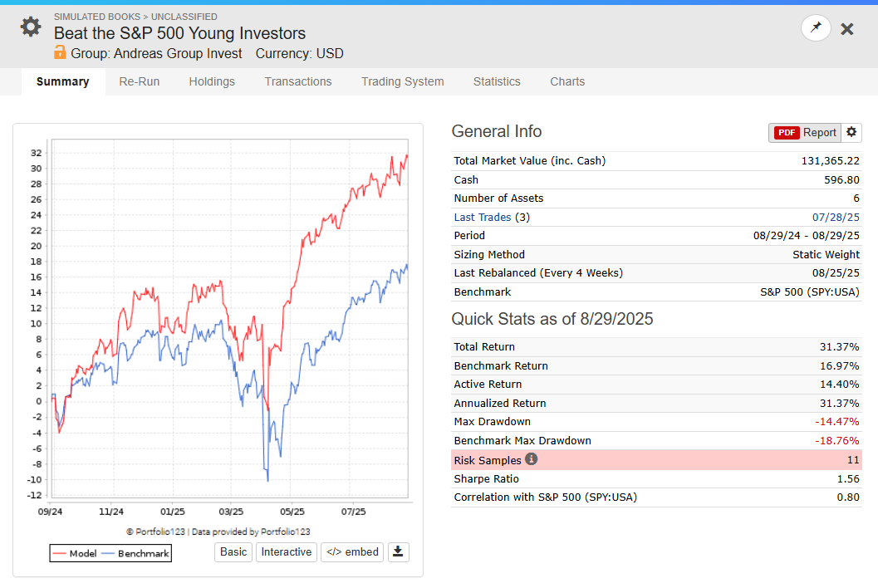Click the orange lock icon beside Group
The width and height of the screenshot is (878, 588).
pyautogui.click(x=59, y=52)
